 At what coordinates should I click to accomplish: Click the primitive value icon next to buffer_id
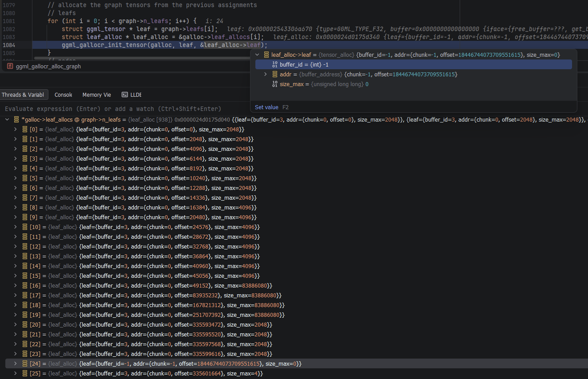(x=275, y=64)
